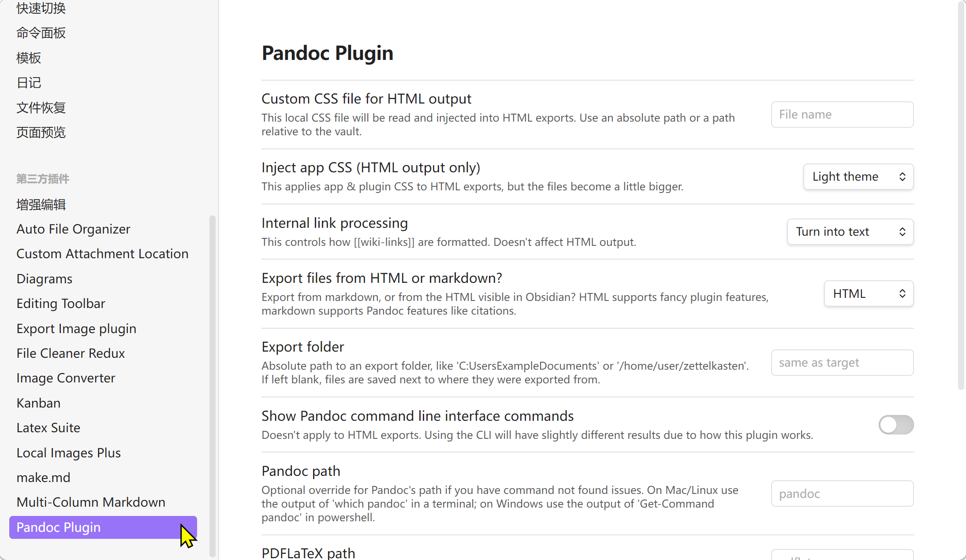Select Custom Attachment Location in sidebar
Image resolution: width=966 pixels, height=560 pixels.
(102, 254)
